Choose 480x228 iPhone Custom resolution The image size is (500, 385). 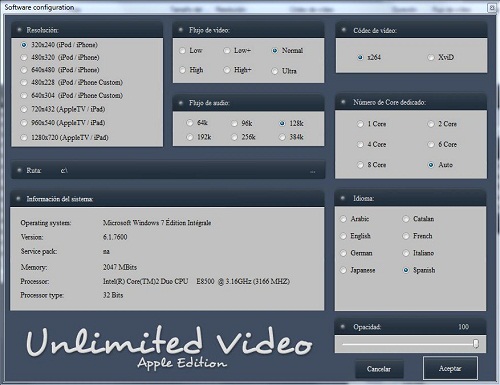pos(24,82)
